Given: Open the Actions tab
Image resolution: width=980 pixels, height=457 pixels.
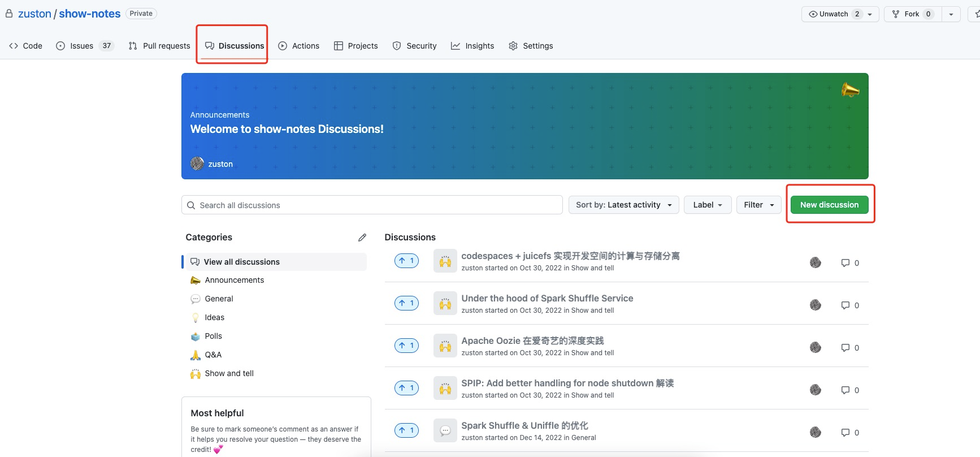Looking at the screenshot, I should click(x=299, y=46).
